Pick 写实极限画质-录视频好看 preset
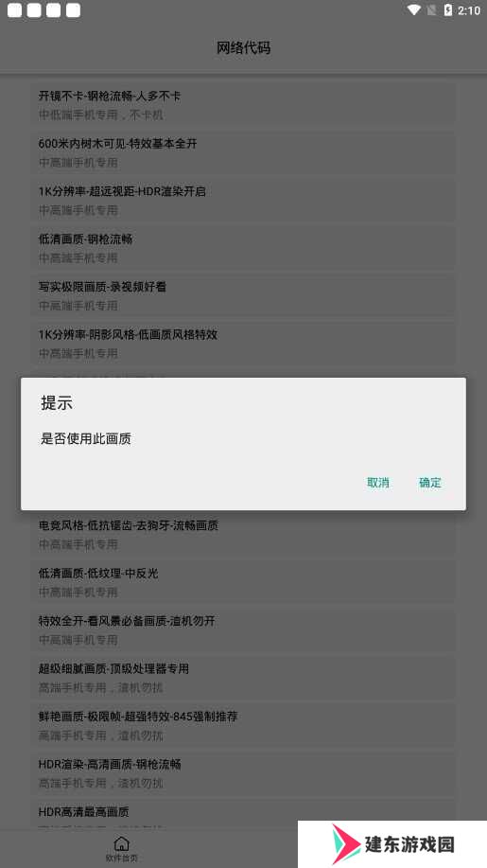487x868 pixels. tap(243, 295)
